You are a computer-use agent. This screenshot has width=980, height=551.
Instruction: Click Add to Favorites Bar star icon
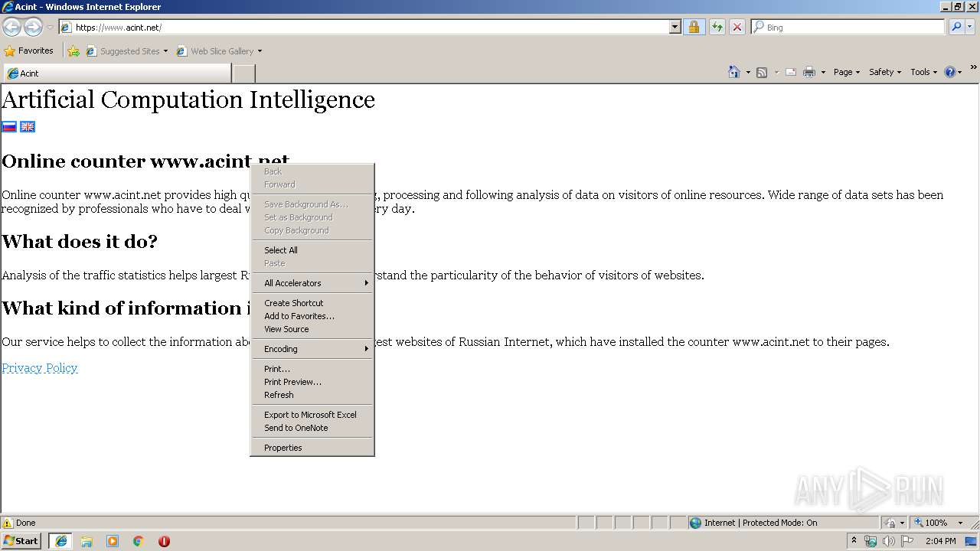(73, 51)
